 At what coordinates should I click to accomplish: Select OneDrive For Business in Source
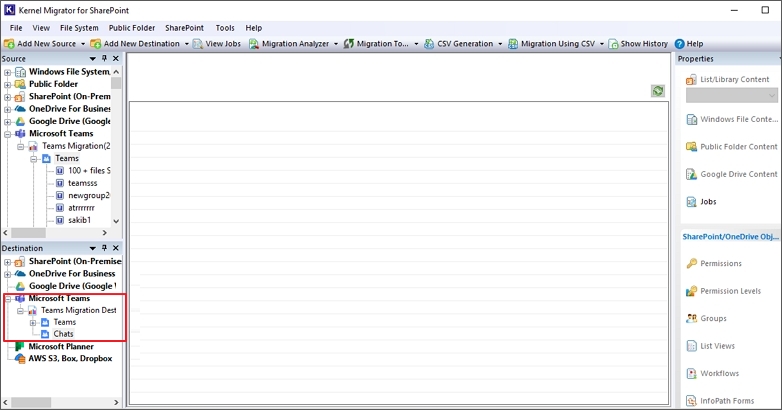pyautogui.click(x=69, y=109)
